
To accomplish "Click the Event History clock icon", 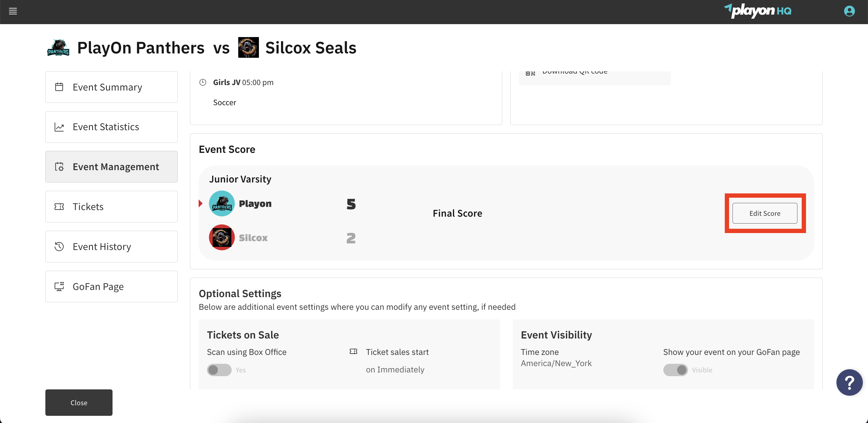I will (59, 246).
